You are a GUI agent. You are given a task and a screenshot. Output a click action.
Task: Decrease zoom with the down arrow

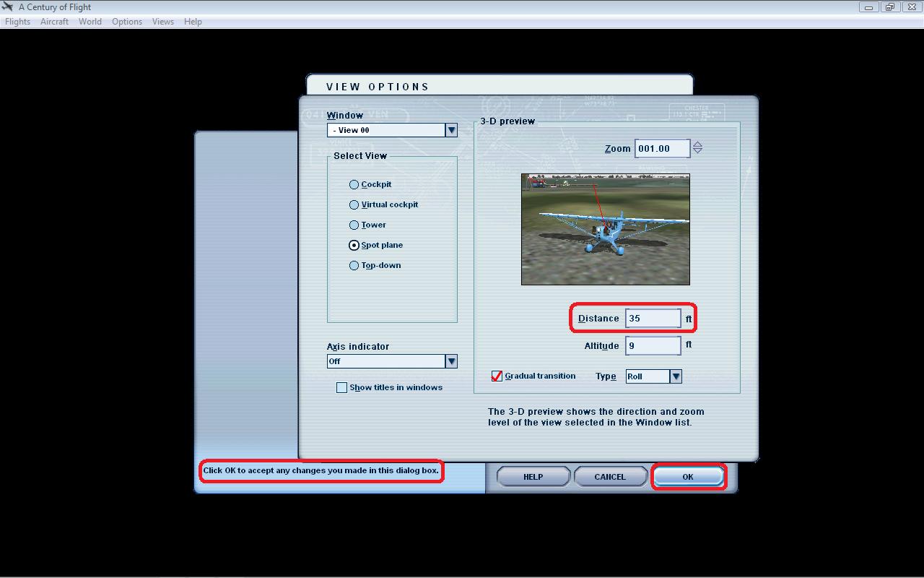point(697,152)
